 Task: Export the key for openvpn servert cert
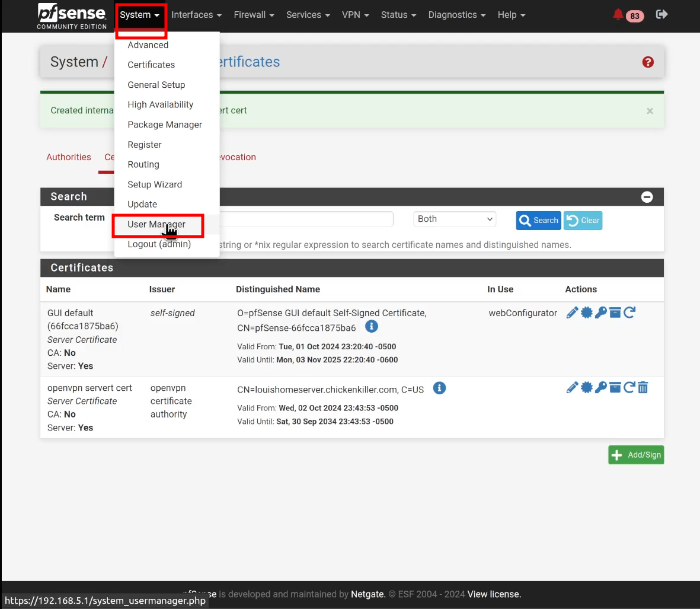click(601, 388)
